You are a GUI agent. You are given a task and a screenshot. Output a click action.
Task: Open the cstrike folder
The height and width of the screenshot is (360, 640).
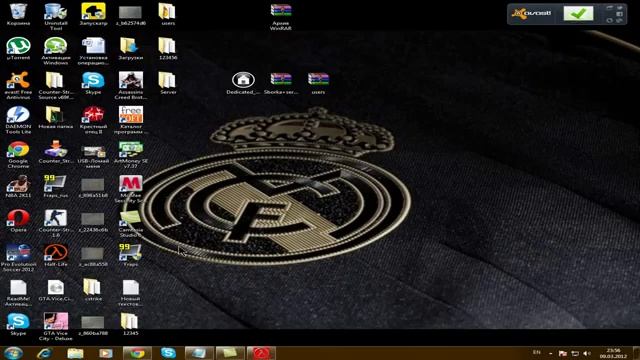pos(93,288)
